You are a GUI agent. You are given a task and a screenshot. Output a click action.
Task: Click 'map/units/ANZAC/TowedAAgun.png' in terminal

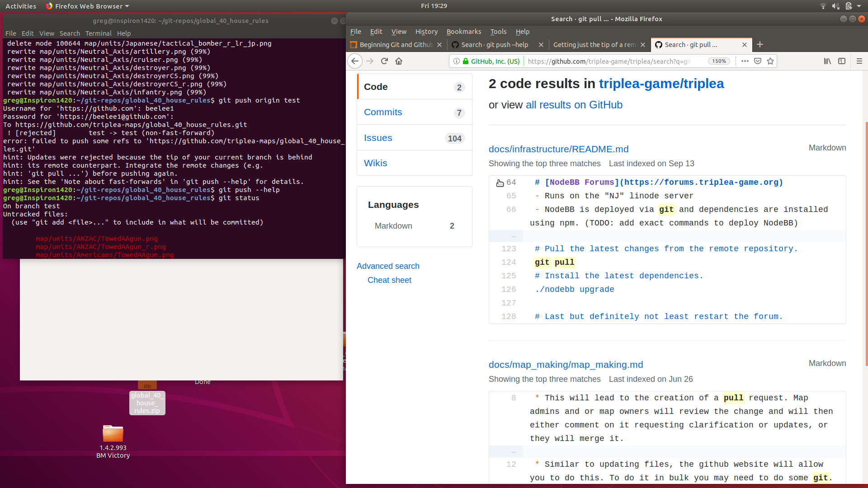pos(97,239)
